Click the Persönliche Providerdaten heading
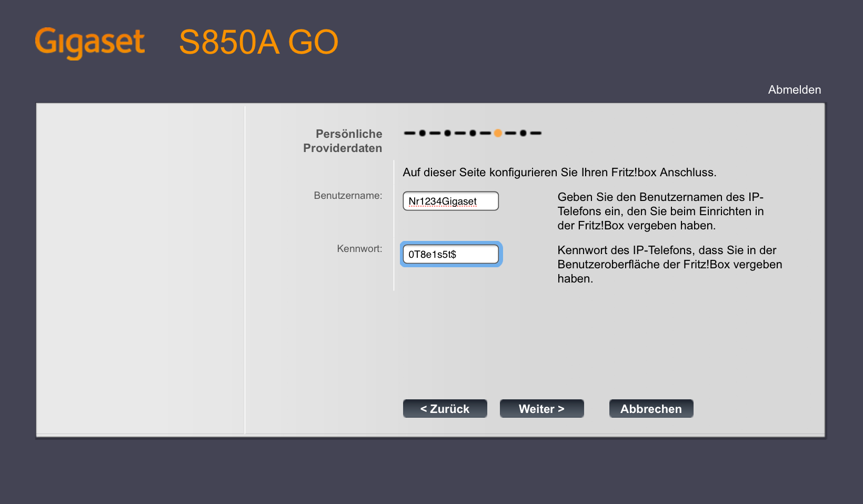 click(343, 141)
